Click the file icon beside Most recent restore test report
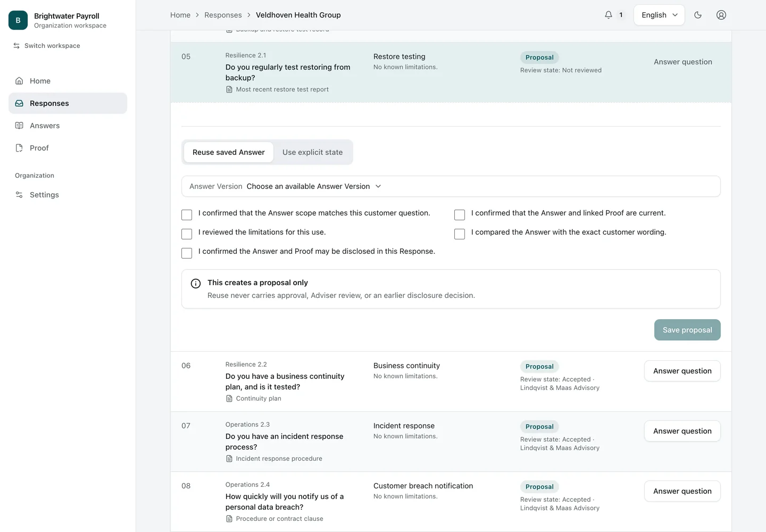 [x=229, y=89]
